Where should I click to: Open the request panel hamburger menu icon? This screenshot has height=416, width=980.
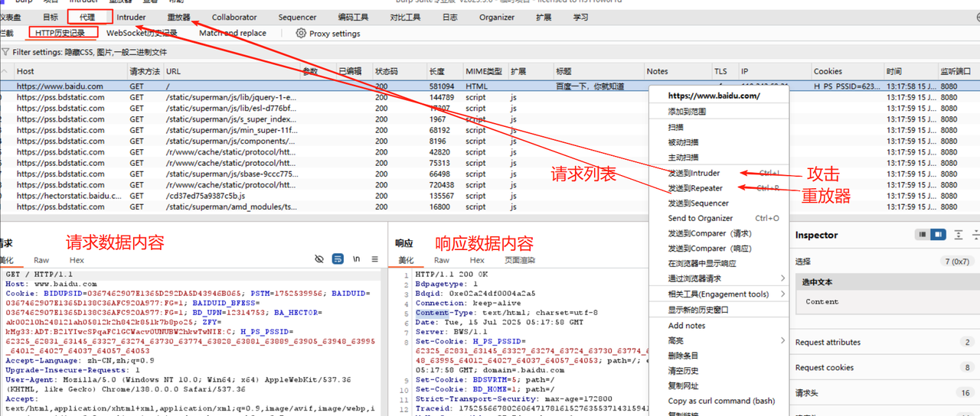pos(374,259)
